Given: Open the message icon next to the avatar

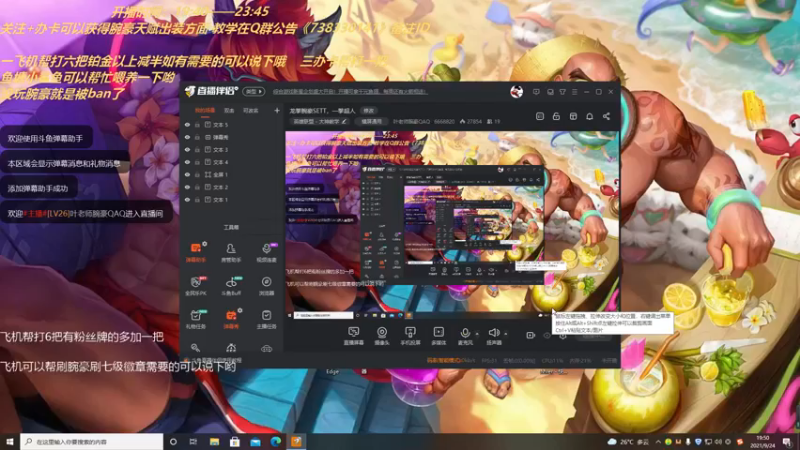Looking at the screenshot, I should coord(536,92).
